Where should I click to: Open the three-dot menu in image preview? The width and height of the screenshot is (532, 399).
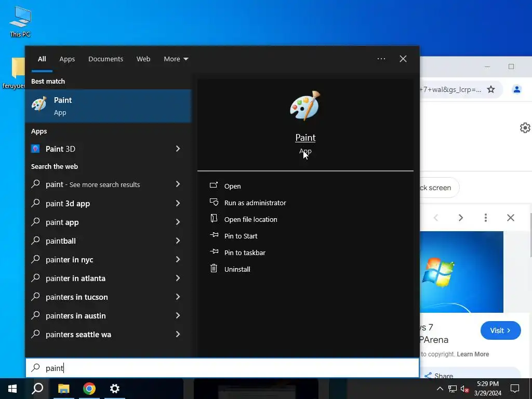click(x=486, y=218)
